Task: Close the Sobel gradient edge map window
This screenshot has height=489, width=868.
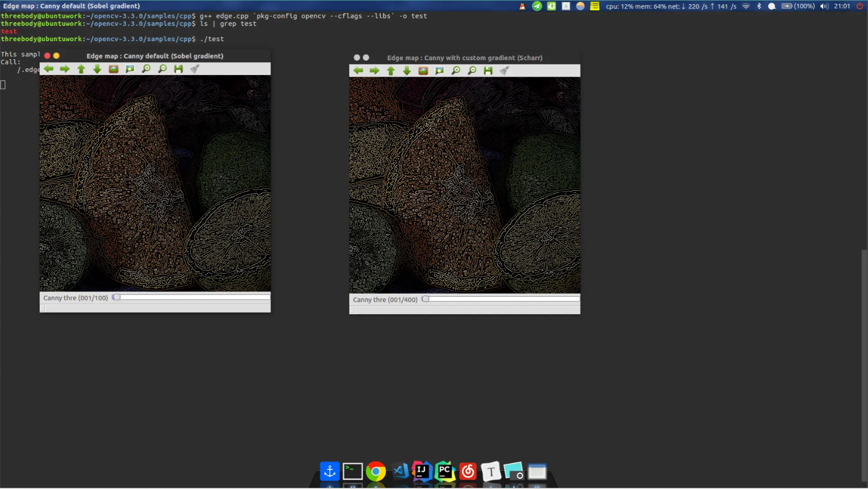Action: [47, 56]
